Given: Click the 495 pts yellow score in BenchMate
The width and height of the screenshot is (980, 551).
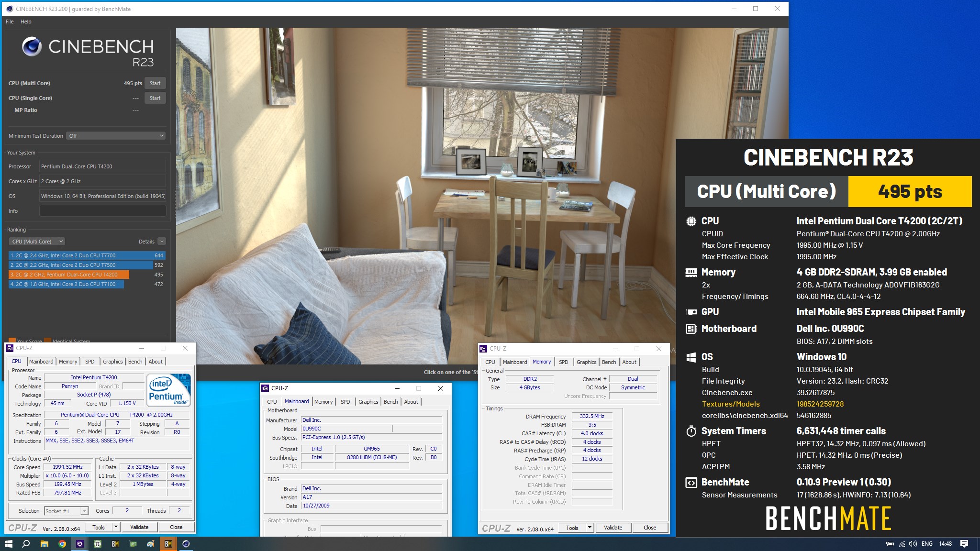Looking at the screenshot, I should coord(910,191).
